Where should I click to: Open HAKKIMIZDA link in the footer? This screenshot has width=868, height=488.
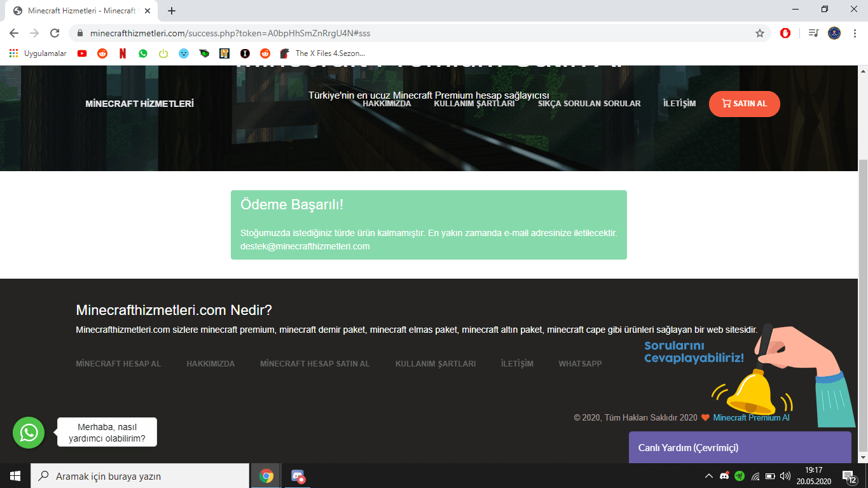(210, 364)
